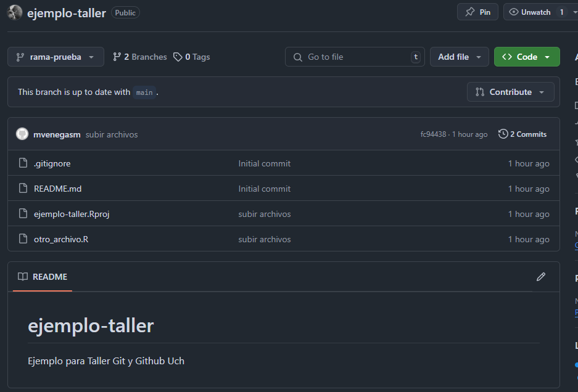578x392 pixels.
Task: Open the rama-prueba branch selector dropdown
Action: [56, 57]
